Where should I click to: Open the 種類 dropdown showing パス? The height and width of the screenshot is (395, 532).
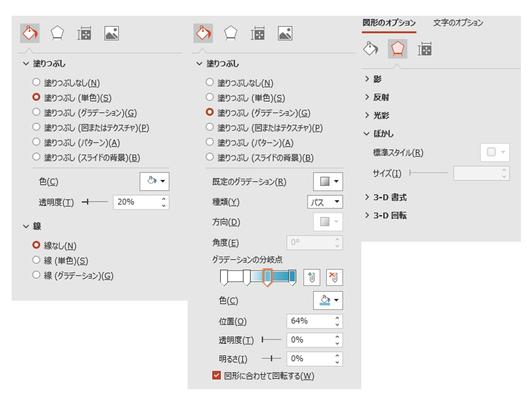click(325, 202)
